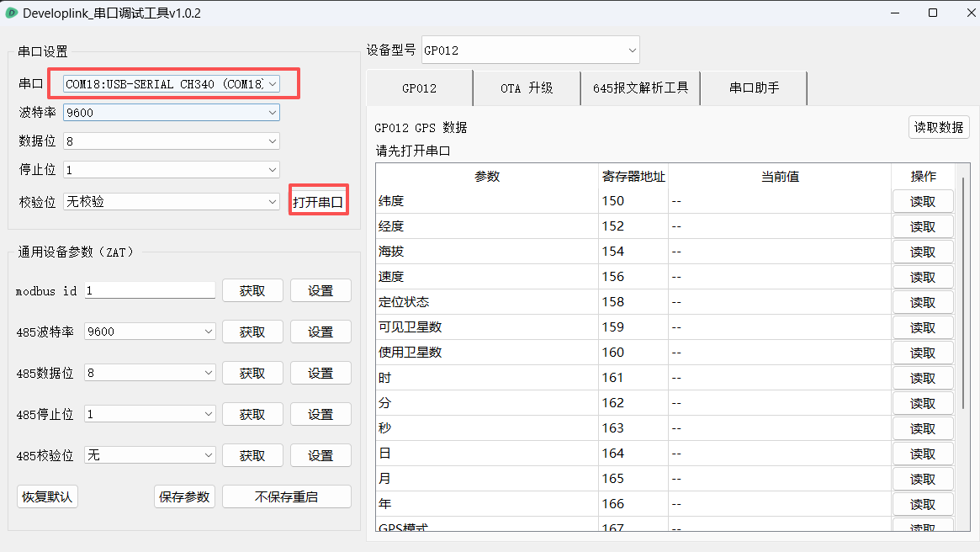
Task: Open the 停止位 dropdown
Action: point(172,170)
